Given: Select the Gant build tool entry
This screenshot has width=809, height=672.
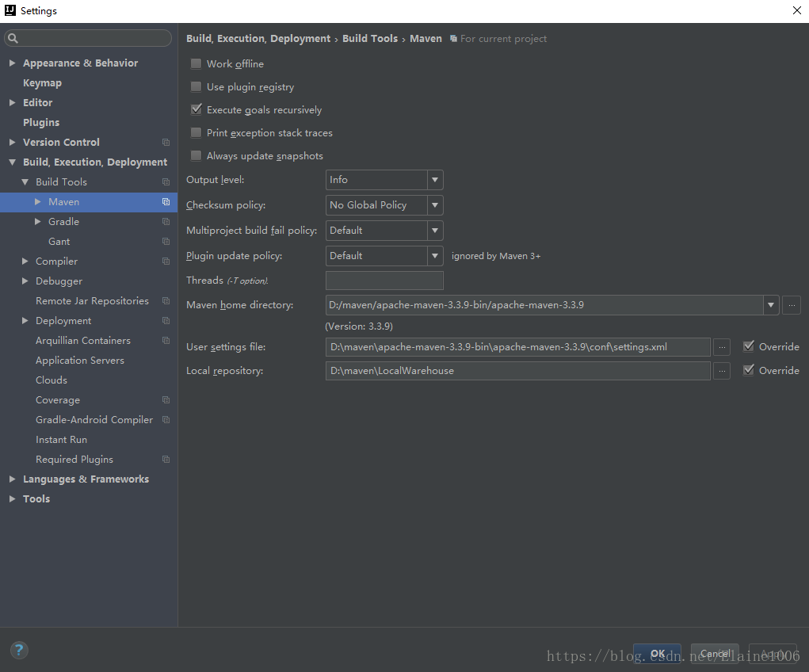Looking at the screenshot, I should [x=59, y=242].
